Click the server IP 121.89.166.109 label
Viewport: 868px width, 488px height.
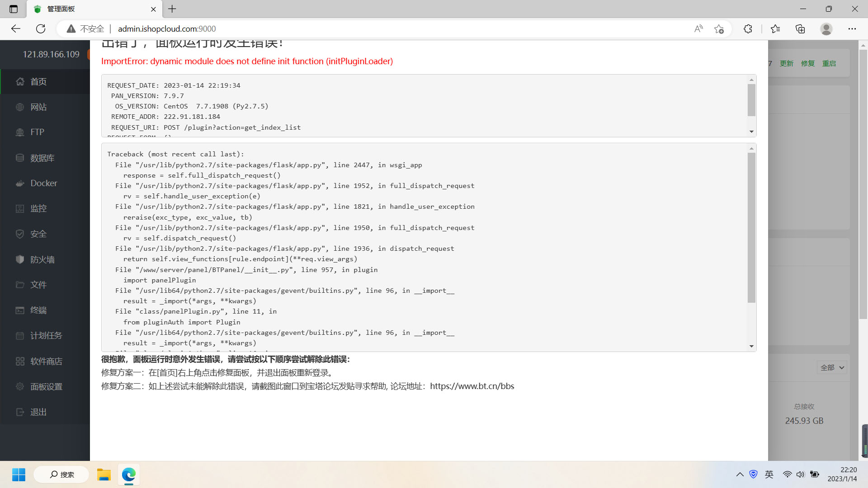click(51, 54)
